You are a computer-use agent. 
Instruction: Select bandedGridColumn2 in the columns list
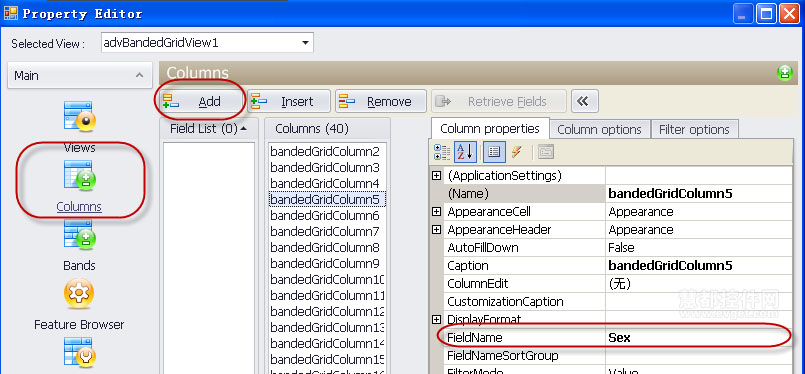pos(327,152)
